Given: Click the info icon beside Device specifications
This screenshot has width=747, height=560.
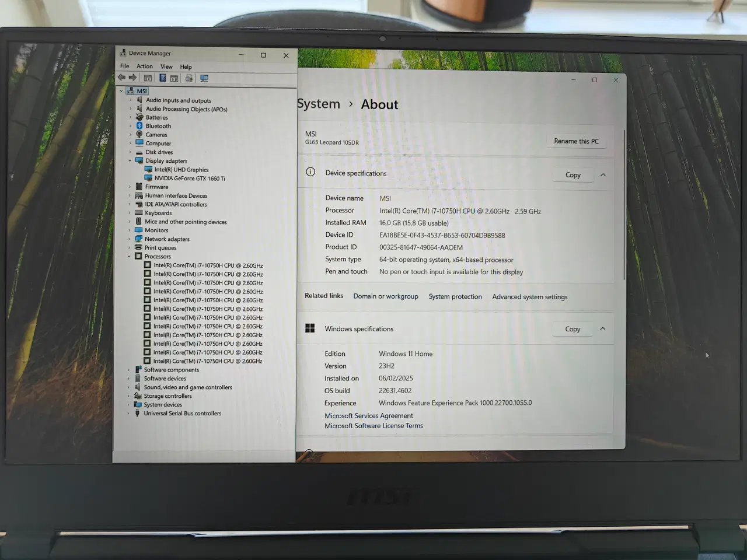Looking at the screenshot, I should pyautogui.click(x=310, y=172).
